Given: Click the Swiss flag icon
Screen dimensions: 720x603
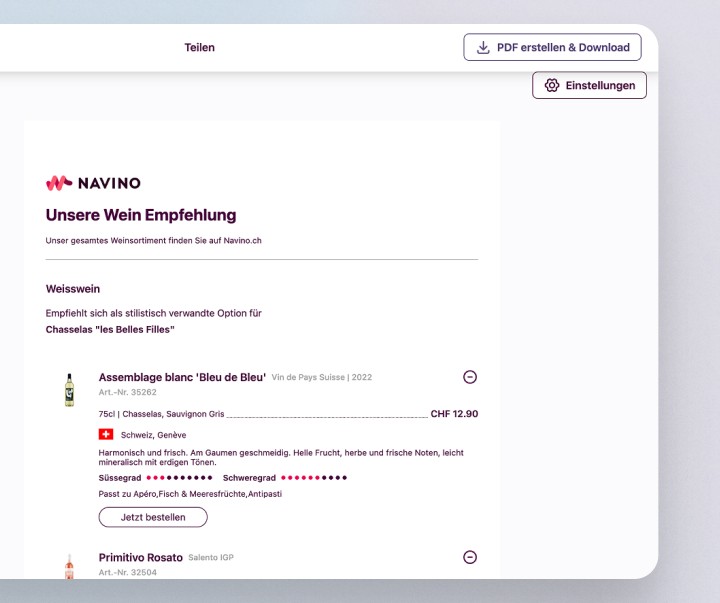Looking at the screenshot, I should coord(106,434).
